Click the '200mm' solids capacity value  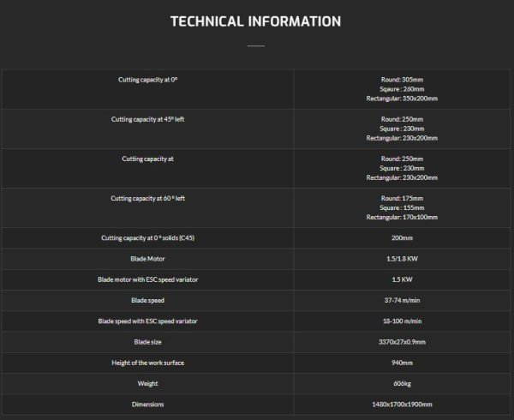[x=402, y=238]
